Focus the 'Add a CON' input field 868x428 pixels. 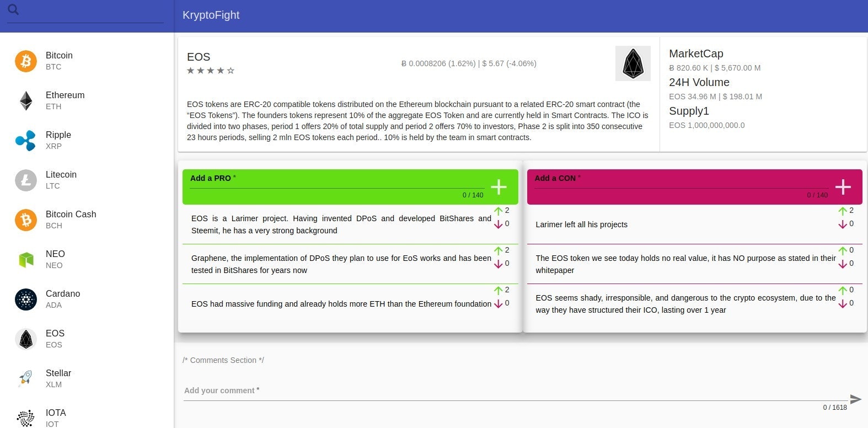[x=681, y=180]
